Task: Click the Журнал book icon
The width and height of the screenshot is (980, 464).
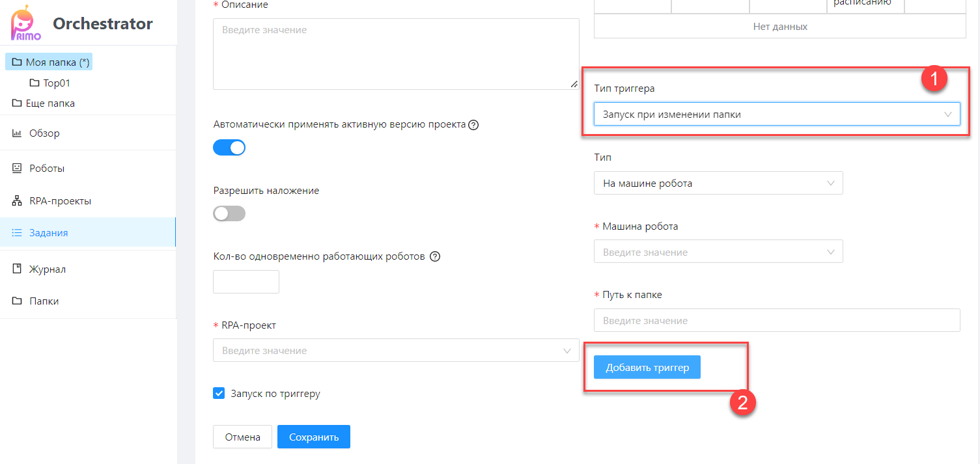Action: [17, 269]
